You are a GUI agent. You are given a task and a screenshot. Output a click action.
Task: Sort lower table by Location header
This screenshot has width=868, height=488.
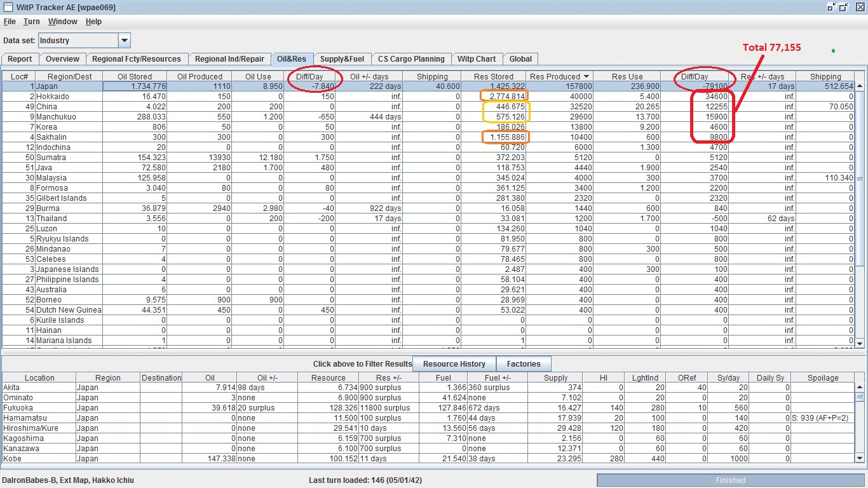(39, 377)
